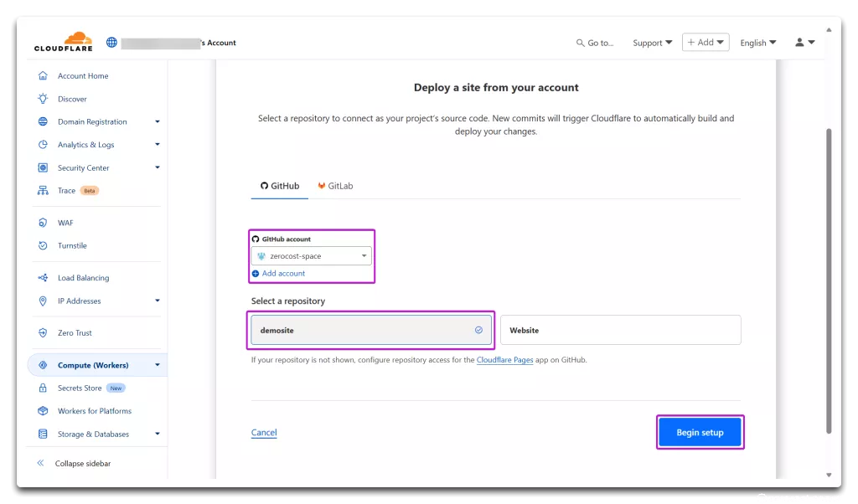Click the Trace network icon
Viewport: 858px width, 504px height.
coord(43,190)
